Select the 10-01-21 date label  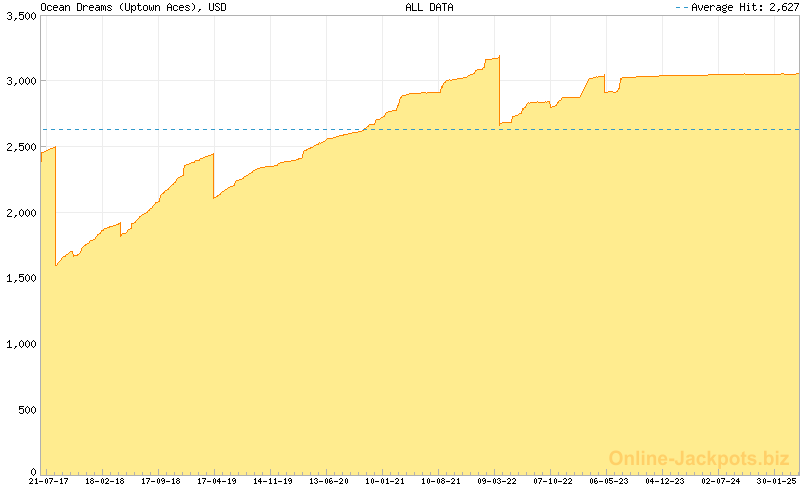[x=385, y=481]
